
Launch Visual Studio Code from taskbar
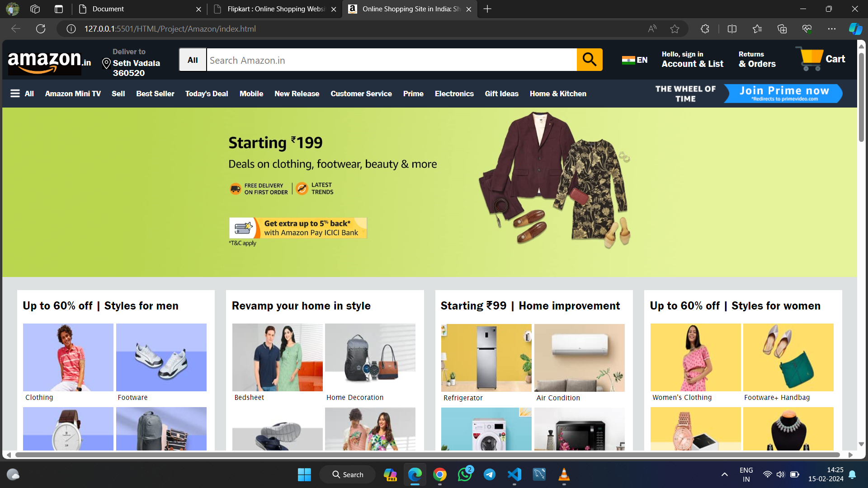514,474
